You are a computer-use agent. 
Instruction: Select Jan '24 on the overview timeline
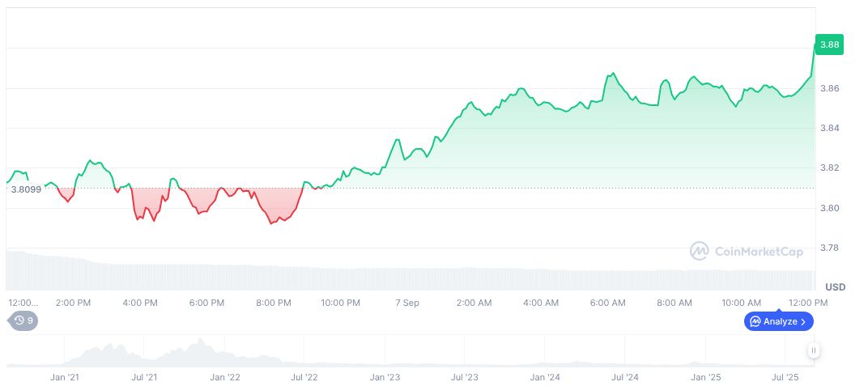[x=545, y=377]
